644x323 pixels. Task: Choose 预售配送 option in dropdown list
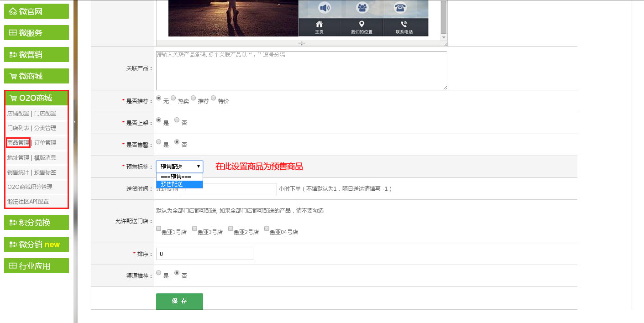[x=179, y=184]
